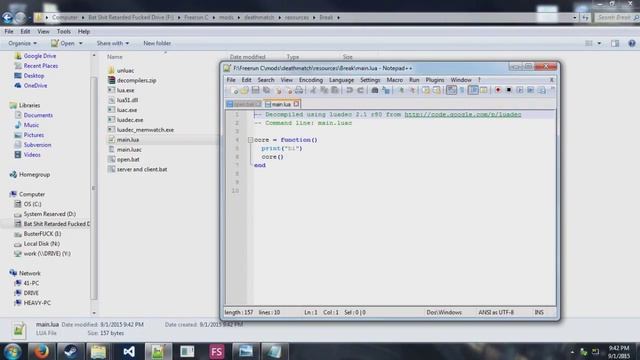
Task: Click the Windows Start button
Action: pyautogui.click(x=12, y=351)
